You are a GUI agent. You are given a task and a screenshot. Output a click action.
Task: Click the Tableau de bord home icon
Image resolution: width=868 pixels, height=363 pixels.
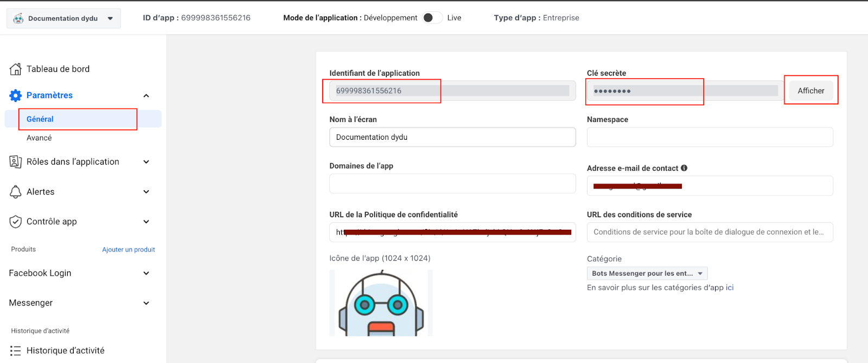[x=16, y=69]
